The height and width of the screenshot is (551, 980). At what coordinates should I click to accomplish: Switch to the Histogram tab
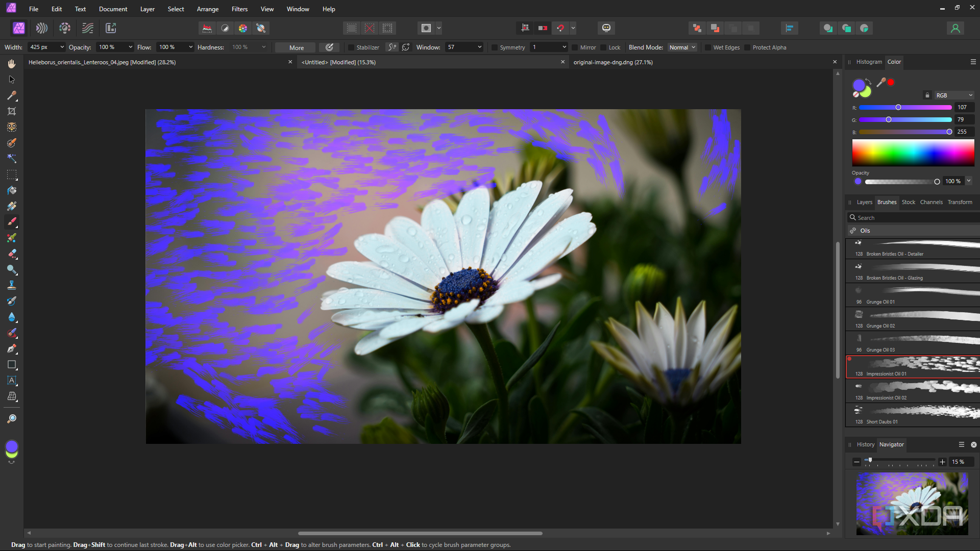click(x=869, y=62)
